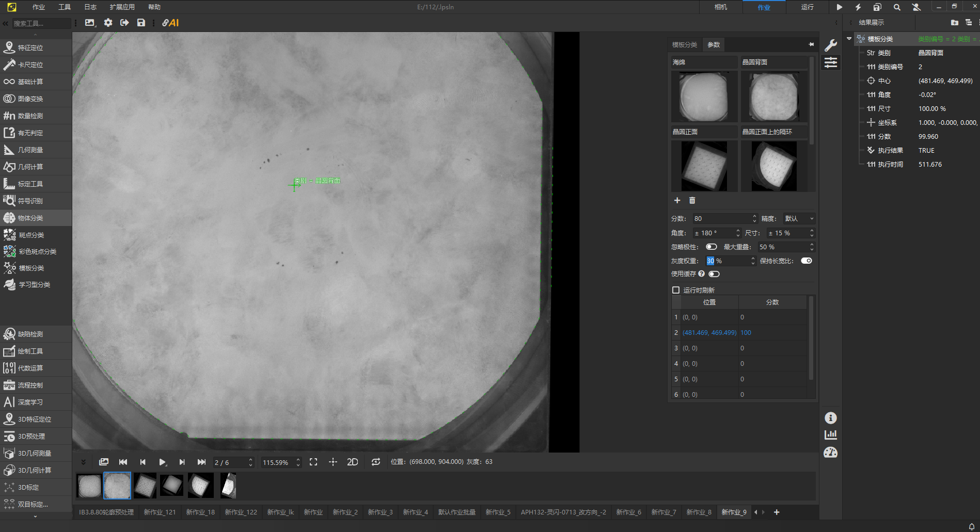The height and width of the screenshot is (532, 980).
Task: Toggle the 忽略极性 switch
Action: 712,247
